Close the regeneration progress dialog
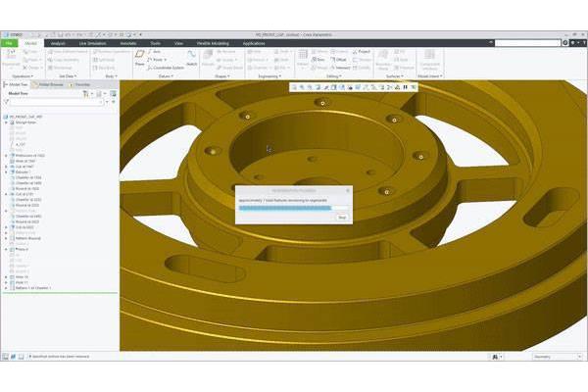588x392 pixels. (x=348, y=190)
